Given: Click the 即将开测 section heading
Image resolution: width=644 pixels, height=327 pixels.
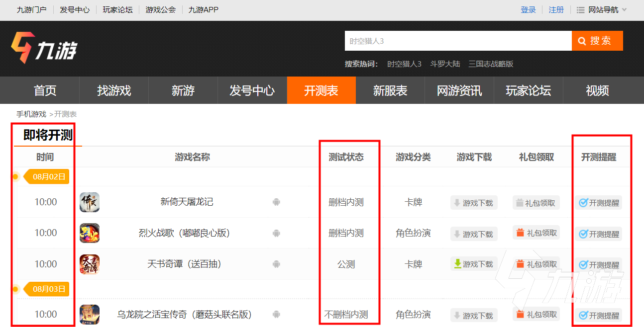Looking at the screenshot, I should [x=48, y=135].
